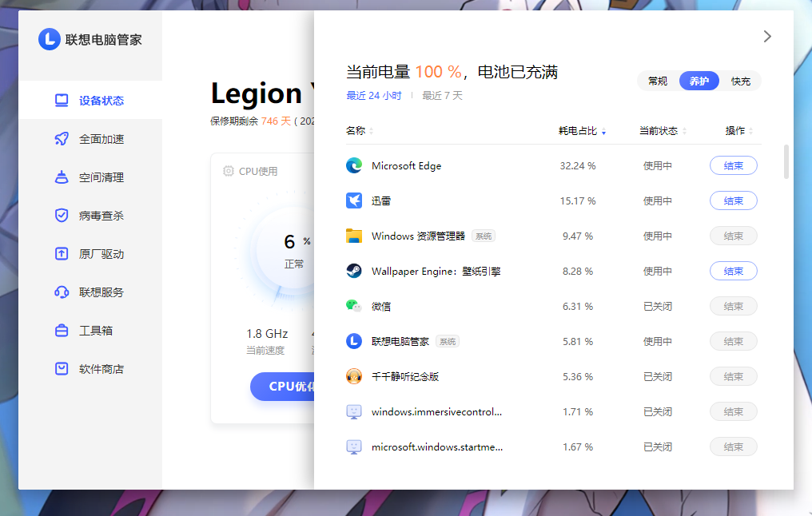Sort by 名称 column

click(360, 130)
